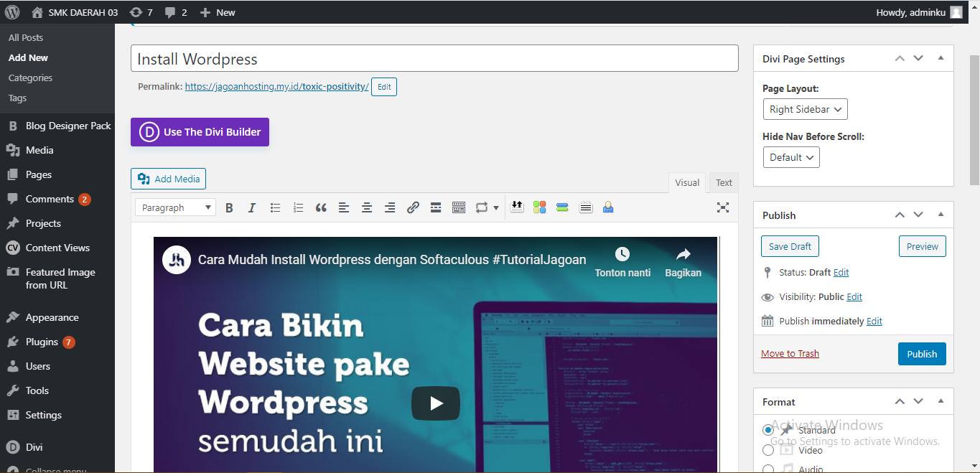This screenshot has width=980, height=473.
Task: Click the Save Draft button
Action: [790, 246]
